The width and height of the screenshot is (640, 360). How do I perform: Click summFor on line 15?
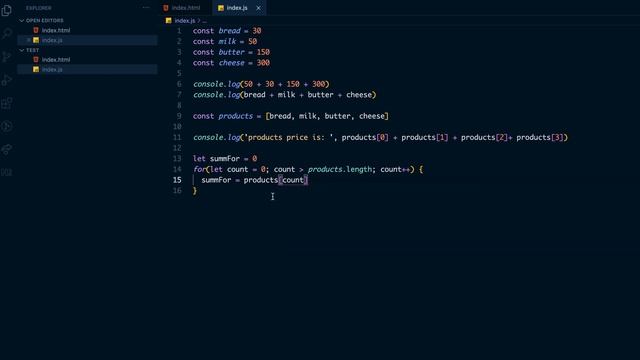(x=216, y=180)
